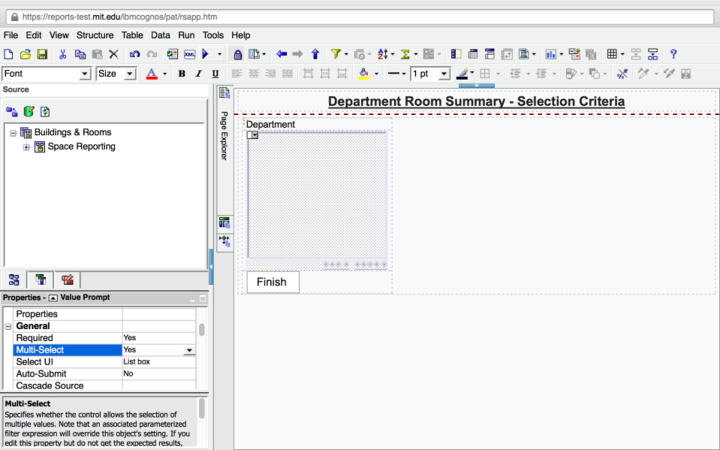Click the Finish button
The height and width of the screenshot is (450, 720).
pyautogui.click(x=271, y=282)
